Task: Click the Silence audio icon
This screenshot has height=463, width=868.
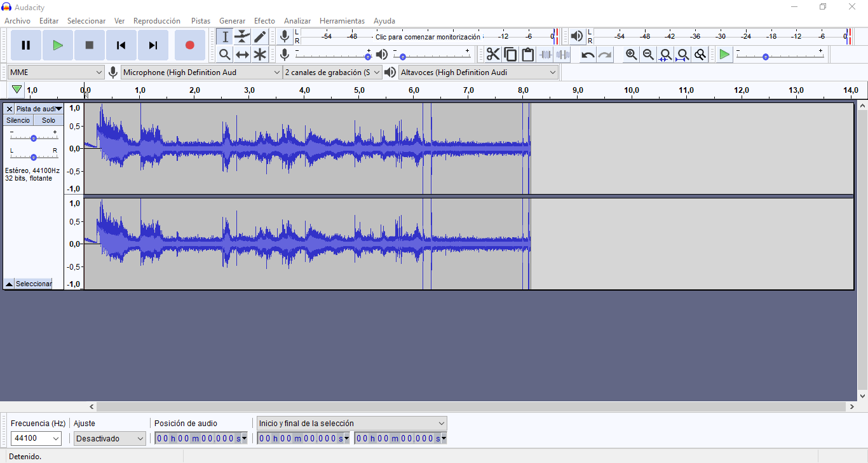Action: [563, 55]
